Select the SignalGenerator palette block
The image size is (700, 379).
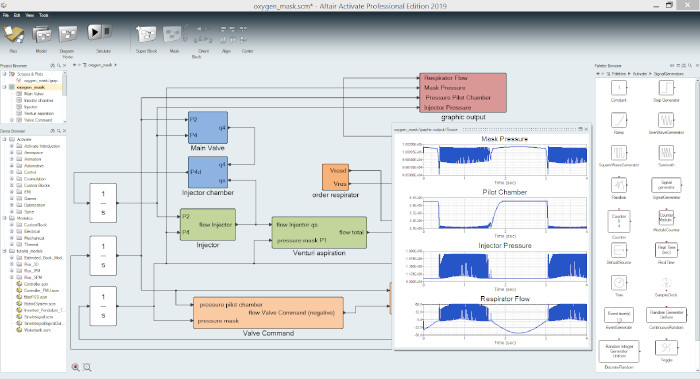click(666, 185)
